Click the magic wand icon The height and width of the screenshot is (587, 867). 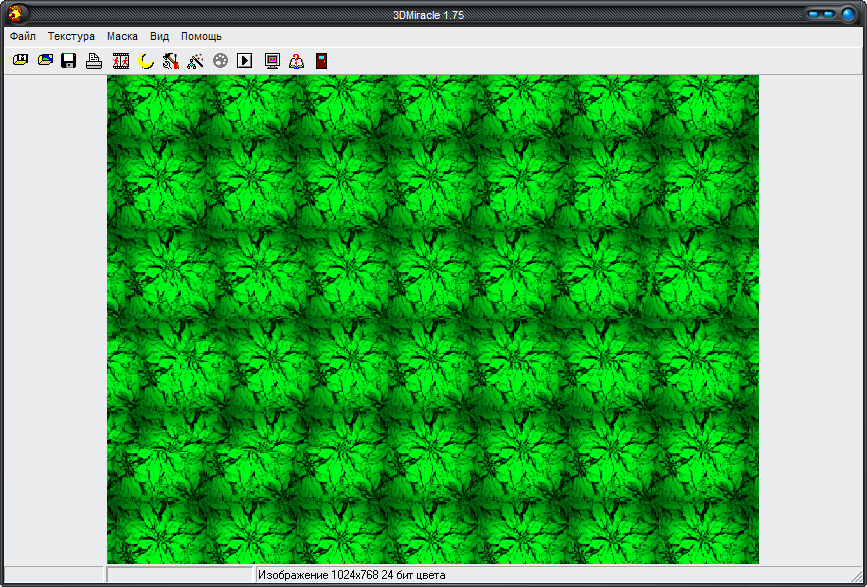click(196, 61)
